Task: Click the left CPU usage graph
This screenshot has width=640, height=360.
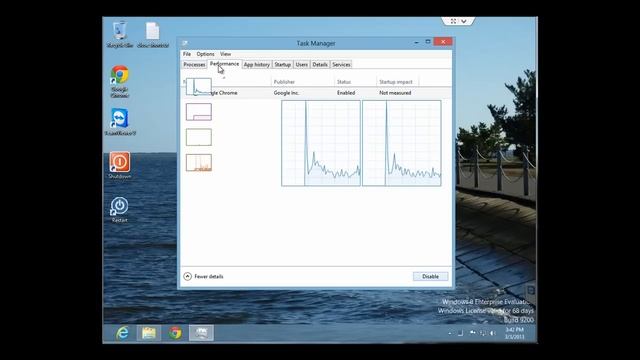Action: click(321, 143)
